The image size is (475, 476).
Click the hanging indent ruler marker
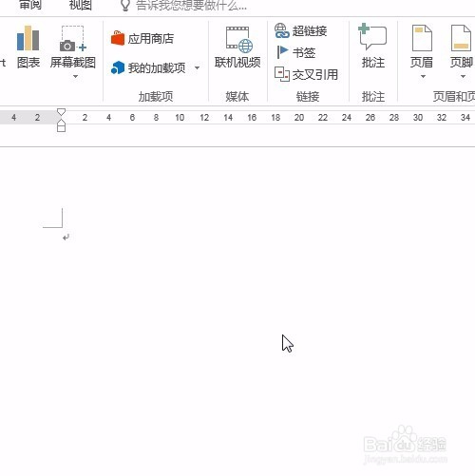coord(61,123)
